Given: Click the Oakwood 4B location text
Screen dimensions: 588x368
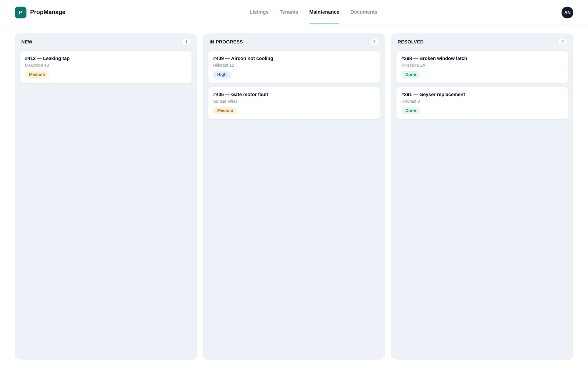Looking at the screenshot, I should [x=37, y=66].
